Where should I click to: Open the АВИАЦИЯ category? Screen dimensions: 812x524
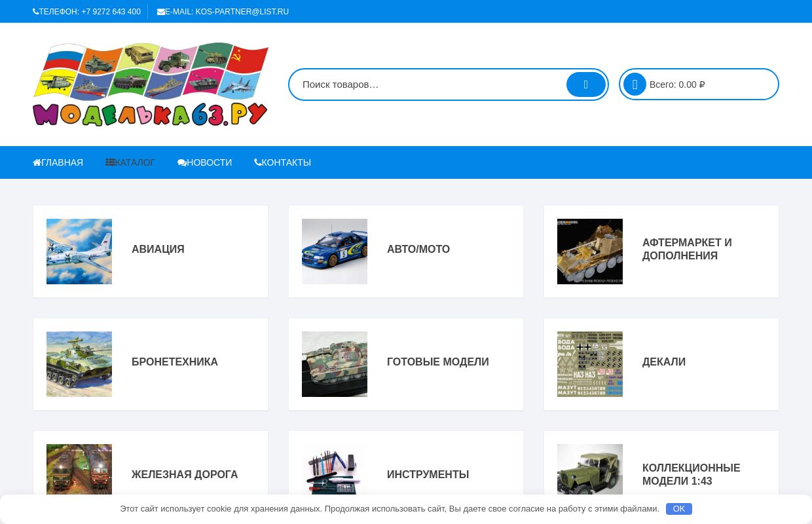tap(158, 250)
